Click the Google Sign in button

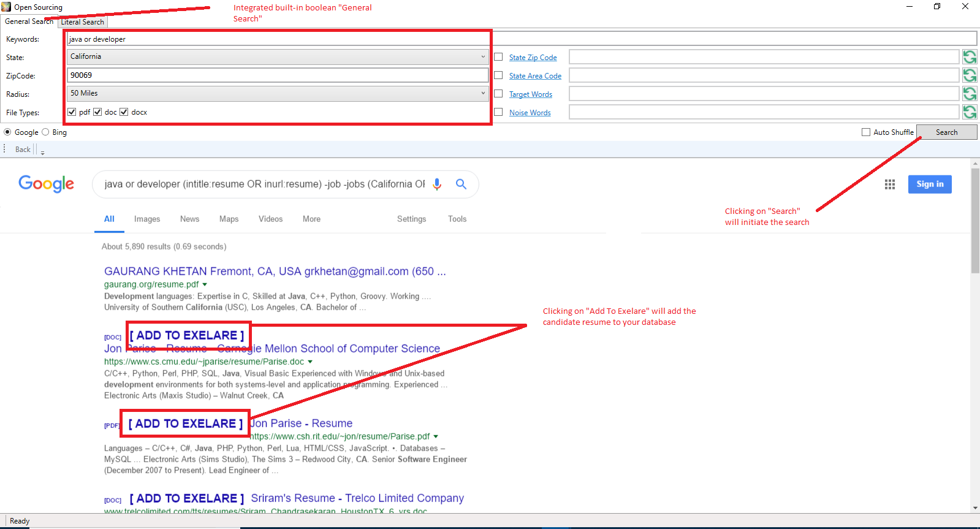(930, 184)
